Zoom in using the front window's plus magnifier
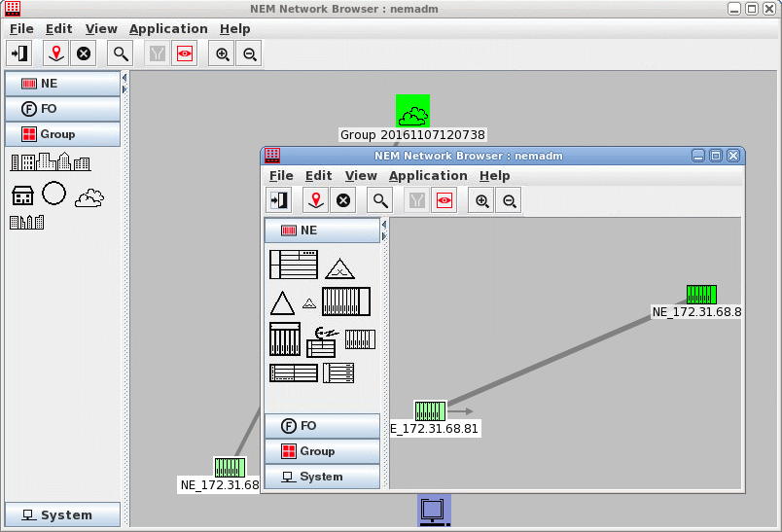 pos(481,200)
